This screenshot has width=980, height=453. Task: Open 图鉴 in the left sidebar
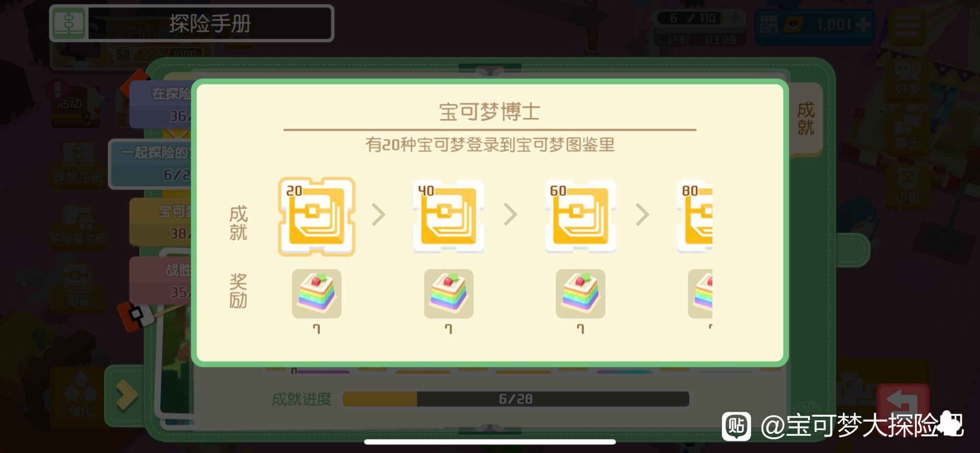78,287
